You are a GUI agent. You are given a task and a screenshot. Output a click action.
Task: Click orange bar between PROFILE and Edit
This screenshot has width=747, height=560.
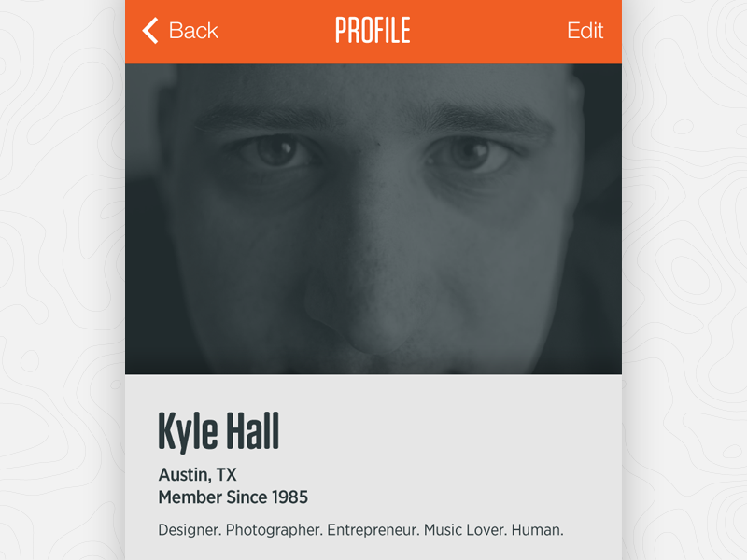point(487,31)
